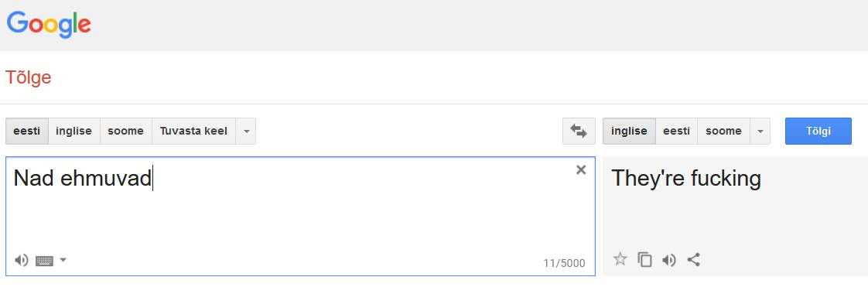
Task: Open the virtual keyboard input tool
Action: click(x=45, y=261)
